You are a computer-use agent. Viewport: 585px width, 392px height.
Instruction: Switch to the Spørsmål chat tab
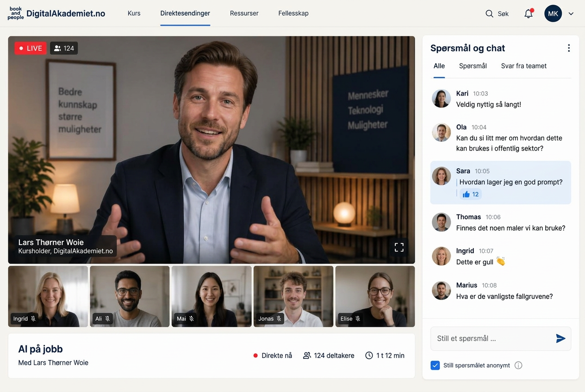(x=473, y=66)
